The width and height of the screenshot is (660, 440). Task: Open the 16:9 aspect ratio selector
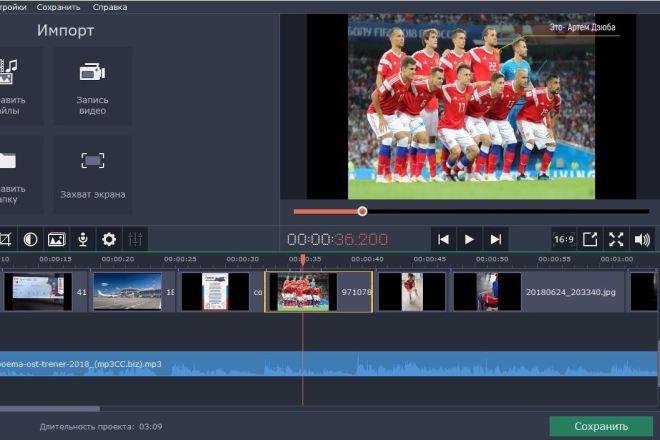[564, 240]
